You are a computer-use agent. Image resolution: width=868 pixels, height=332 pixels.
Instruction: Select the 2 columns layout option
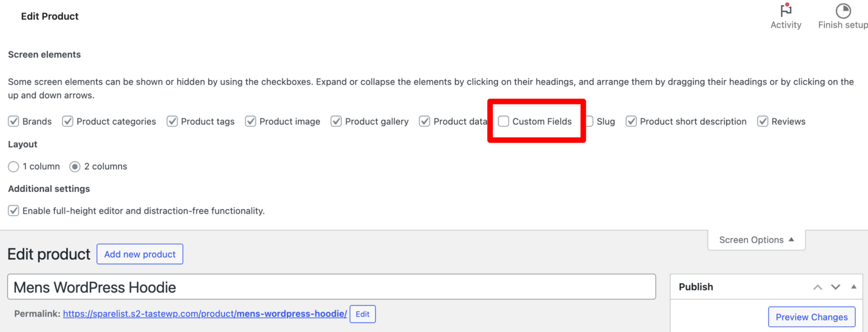pos(75,166)
